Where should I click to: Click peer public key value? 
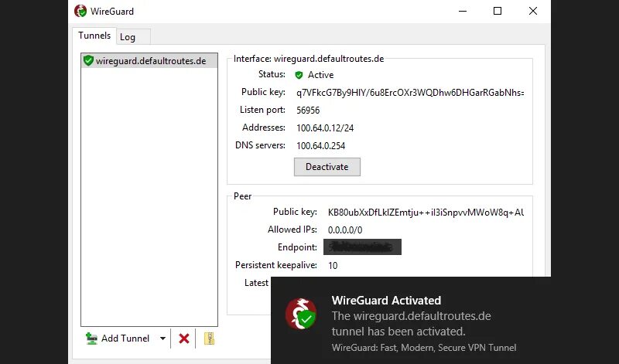pos(426,213)
